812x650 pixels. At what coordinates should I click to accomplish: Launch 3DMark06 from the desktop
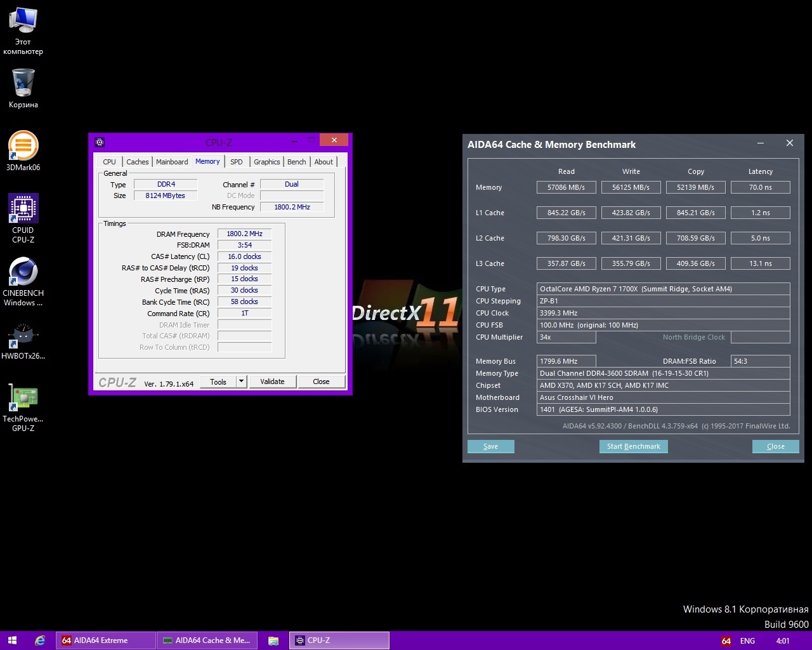coord(23,151)
